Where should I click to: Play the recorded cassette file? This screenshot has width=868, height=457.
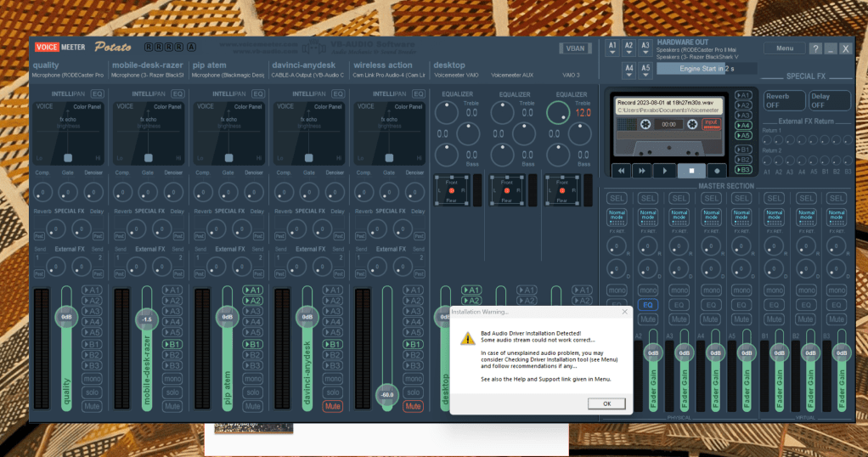665,172
